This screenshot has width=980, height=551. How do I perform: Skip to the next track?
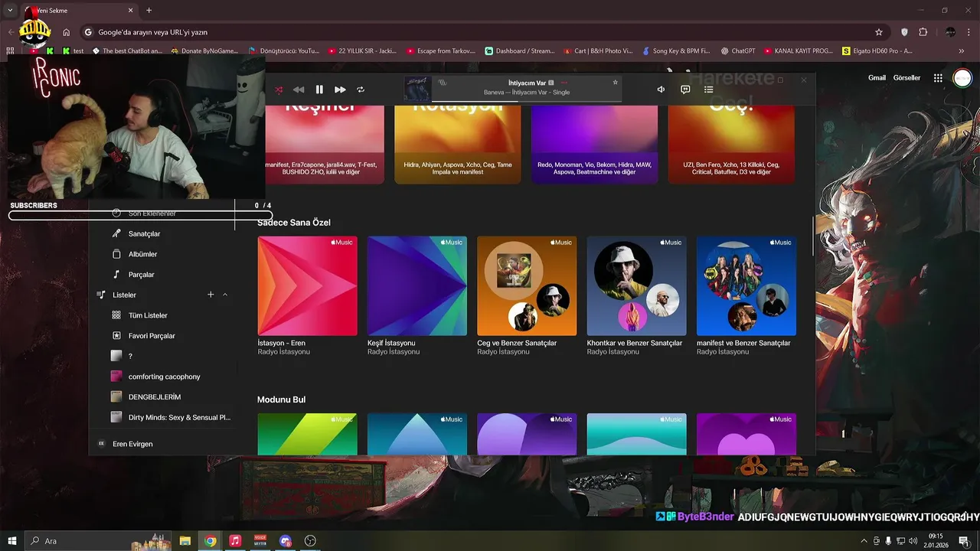[x=340, y=90]
